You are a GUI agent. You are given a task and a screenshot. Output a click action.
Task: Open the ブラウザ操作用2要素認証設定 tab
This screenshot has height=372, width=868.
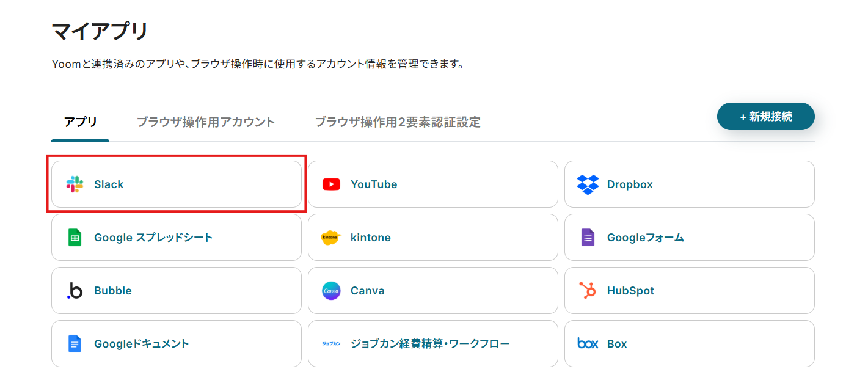click(398, 122)
